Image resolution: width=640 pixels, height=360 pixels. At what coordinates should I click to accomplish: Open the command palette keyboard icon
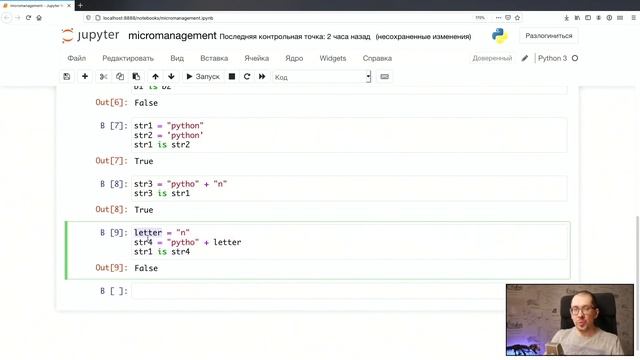coord(384,77)
